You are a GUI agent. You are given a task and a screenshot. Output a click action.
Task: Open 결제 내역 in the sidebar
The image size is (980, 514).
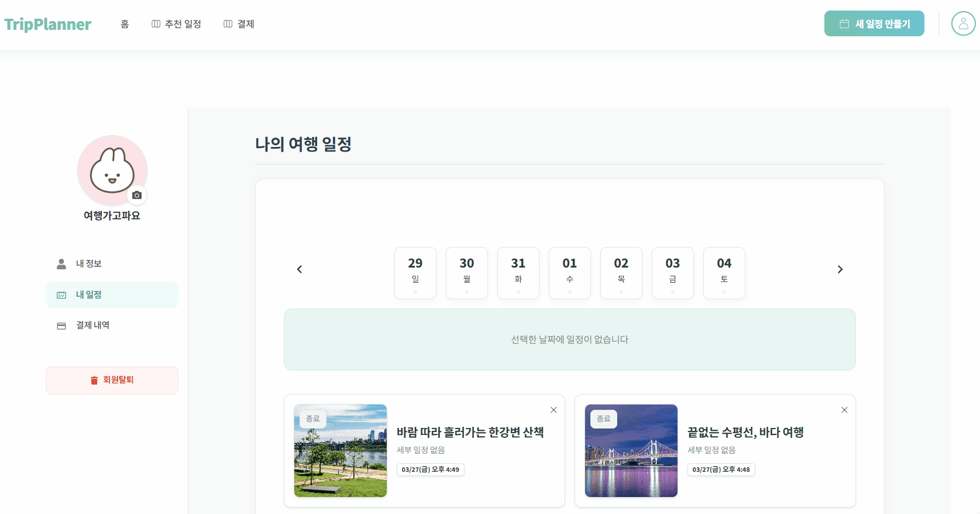click(x=92, y=325)
